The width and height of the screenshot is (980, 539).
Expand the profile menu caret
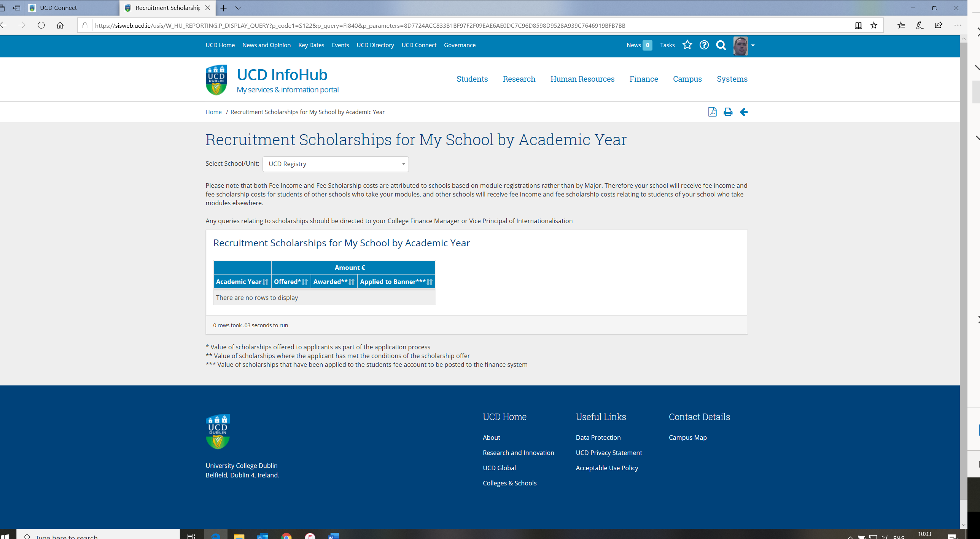[752, 45]
